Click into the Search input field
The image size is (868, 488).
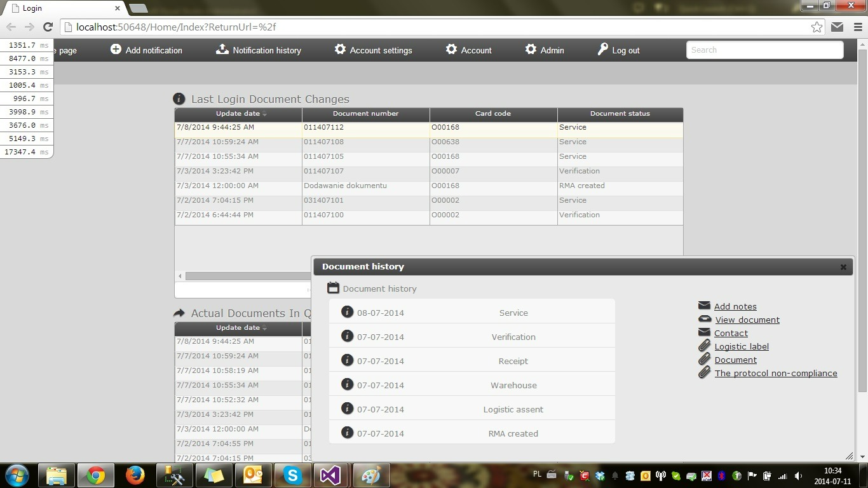coord(764,50)
